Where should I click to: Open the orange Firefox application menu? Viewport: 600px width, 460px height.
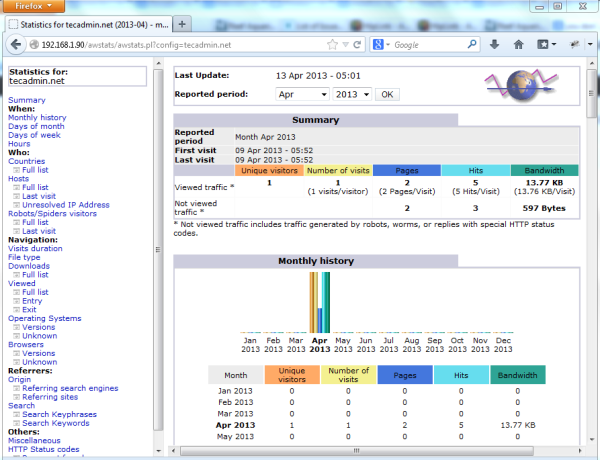point(33,6)
